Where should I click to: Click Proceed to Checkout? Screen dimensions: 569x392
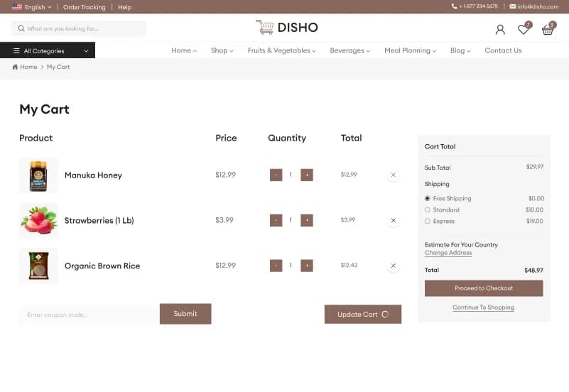click(484, 288)
